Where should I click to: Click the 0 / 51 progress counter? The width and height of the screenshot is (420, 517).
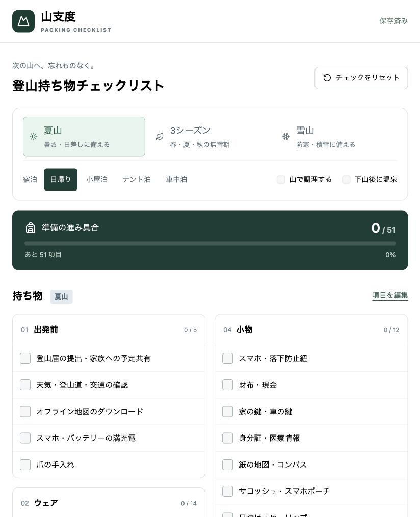383,228
